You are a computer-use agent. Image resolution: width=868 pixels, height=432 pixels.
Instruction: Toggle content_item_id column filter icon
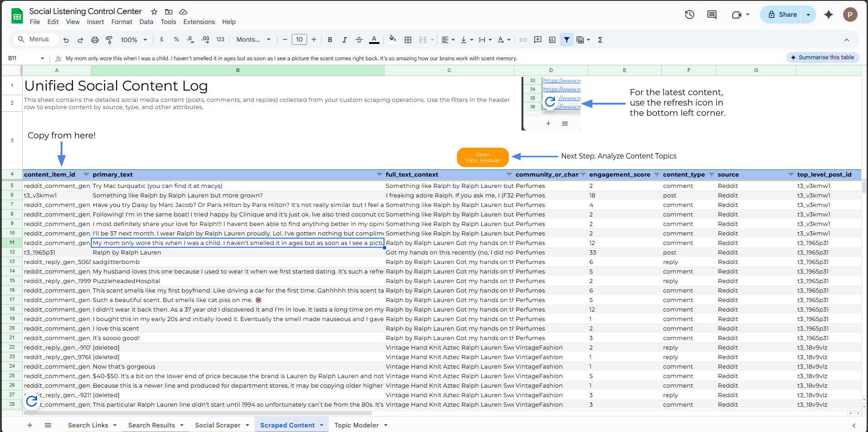[x=86, y=174]
